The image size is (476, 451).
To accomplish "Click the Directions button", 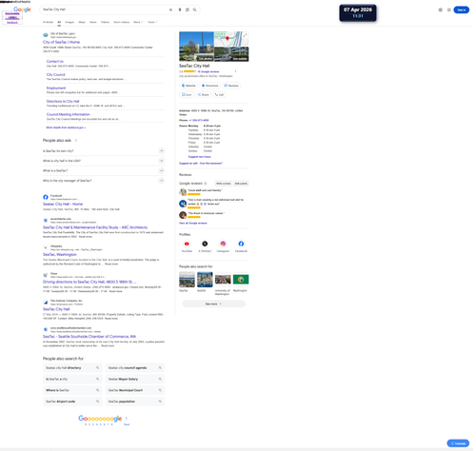I will click(x=209, y=86).
